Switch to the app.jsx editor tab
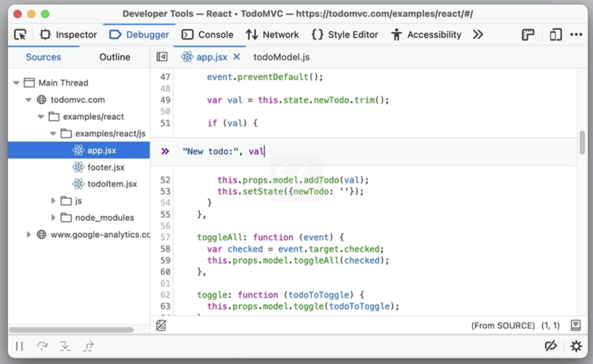 (x=212, y=57)
